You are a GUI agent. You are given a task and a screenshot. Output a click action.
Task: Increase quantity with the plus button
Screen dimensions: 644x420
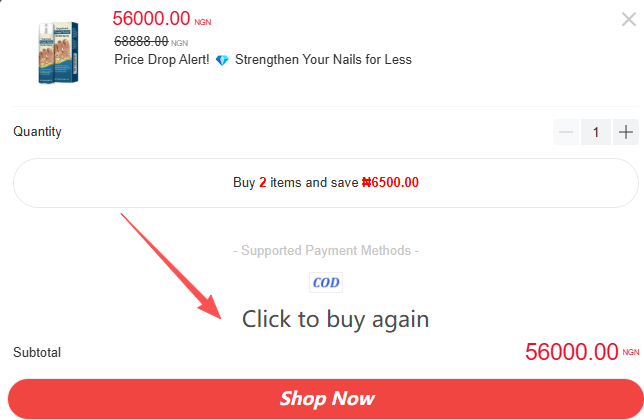pos(626,132)
